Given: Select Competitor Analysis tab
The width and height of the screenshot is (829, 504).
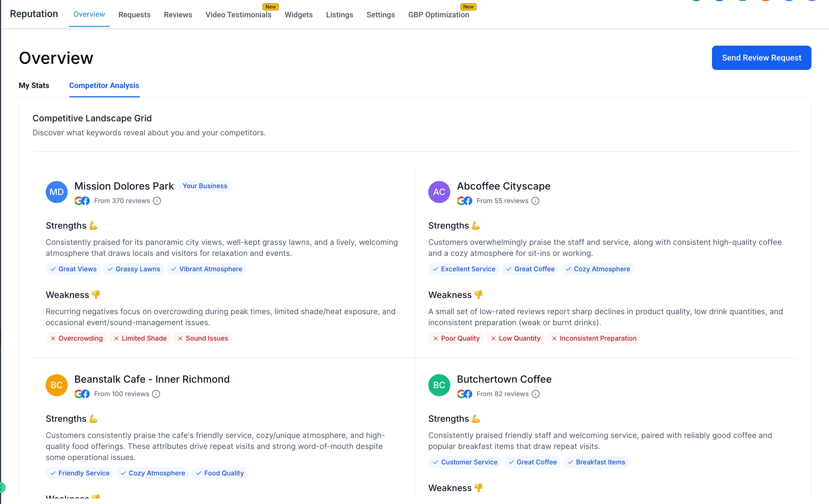Looking at the screenshot, I should [104, 85].
